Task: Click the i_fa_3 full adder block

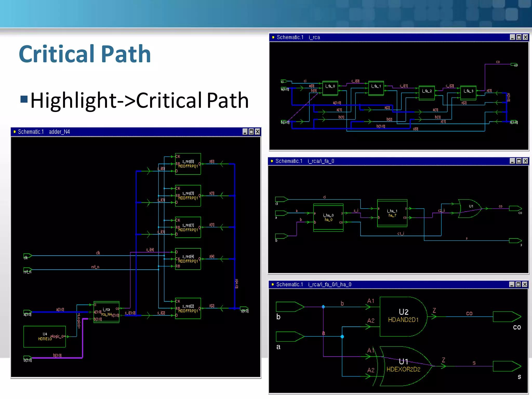Action: [468, 93]
